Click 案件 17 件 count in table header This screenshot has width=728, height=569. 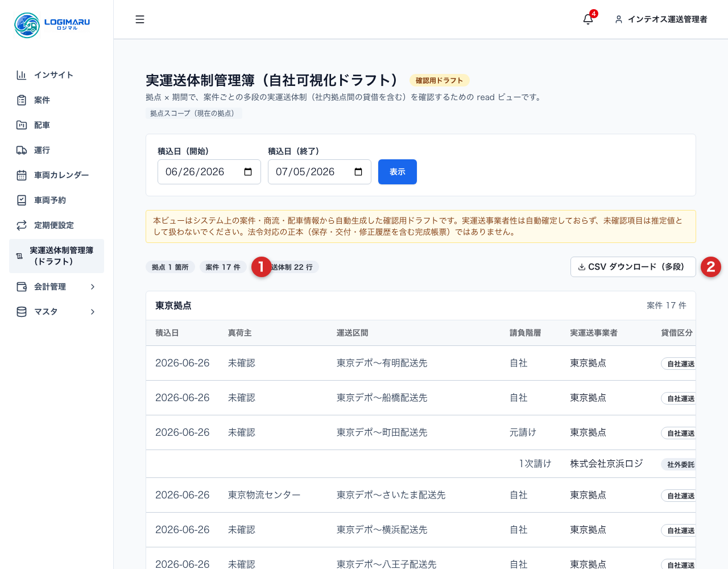point(667,306)
